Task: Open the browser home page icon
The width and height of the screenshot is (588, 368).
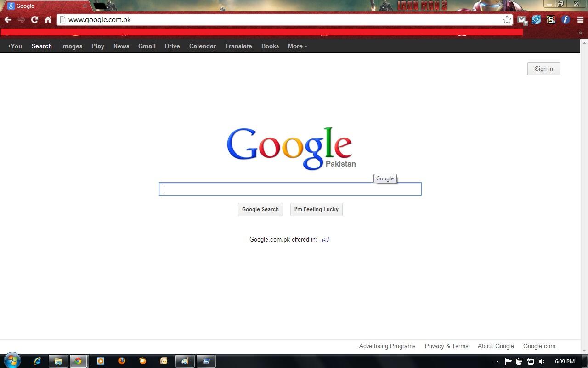Action: (48, 20)
